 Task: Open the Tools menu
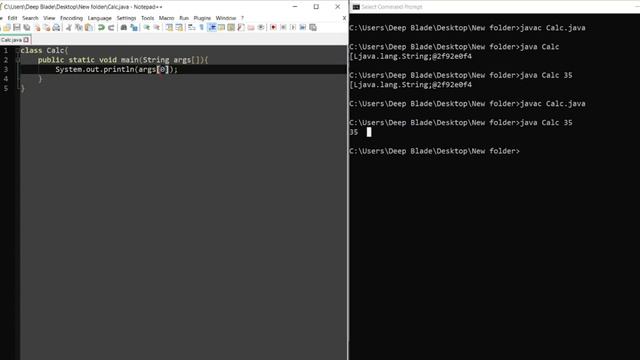pos(147,18)
